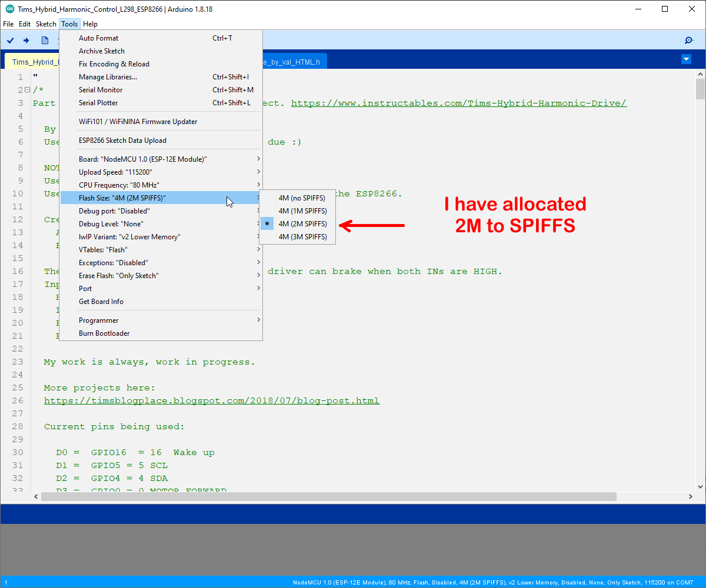The width and height of the screenshot is (706, 588).
Task: Click the Verify checkmark toolbar icon
Action: (x=11, y=40)
